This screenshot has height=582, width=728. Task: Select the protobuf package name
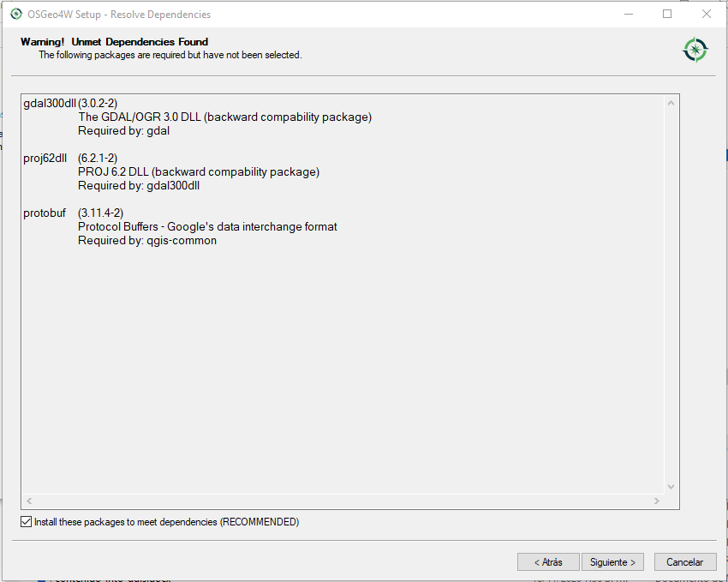click(45, 213)
